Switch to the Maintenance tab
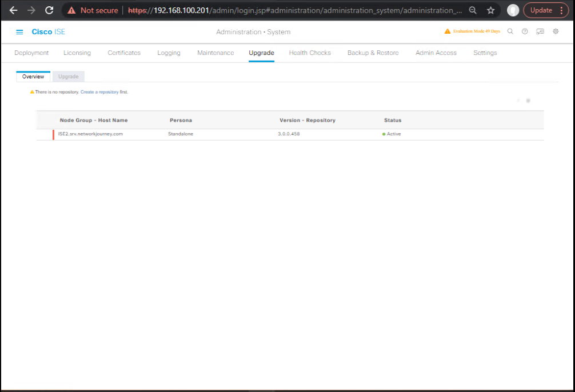 click(215, 53)
